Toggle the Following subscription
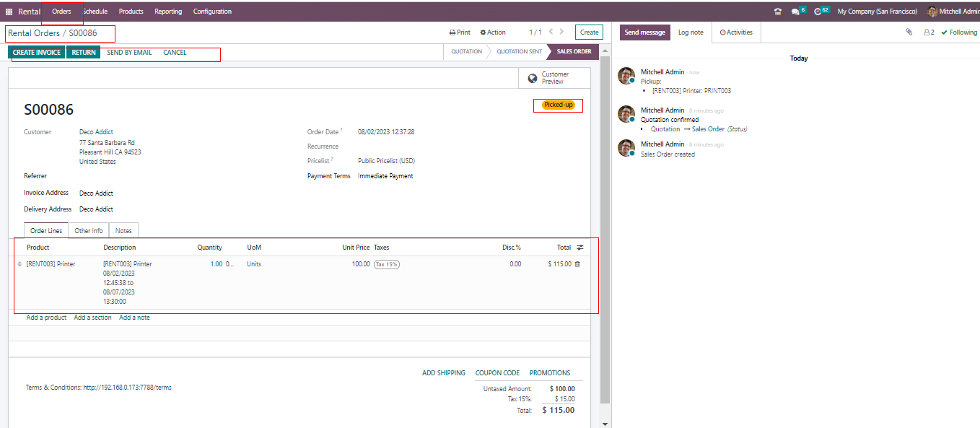Image resolution: width=980 pixels, height=428 pixels. pos(958,32)
